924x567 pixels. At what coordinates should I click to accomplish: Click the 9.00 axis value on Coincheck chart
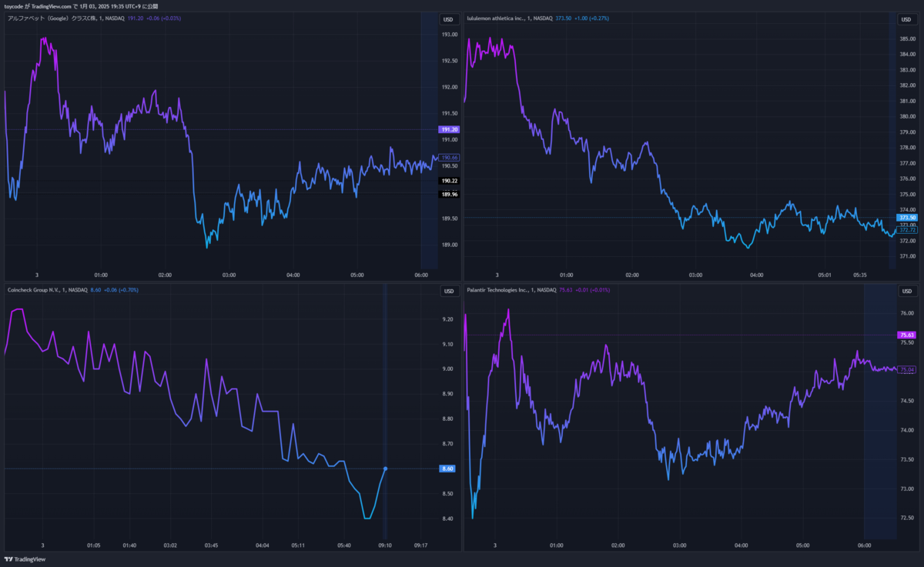tap(448, 369)
